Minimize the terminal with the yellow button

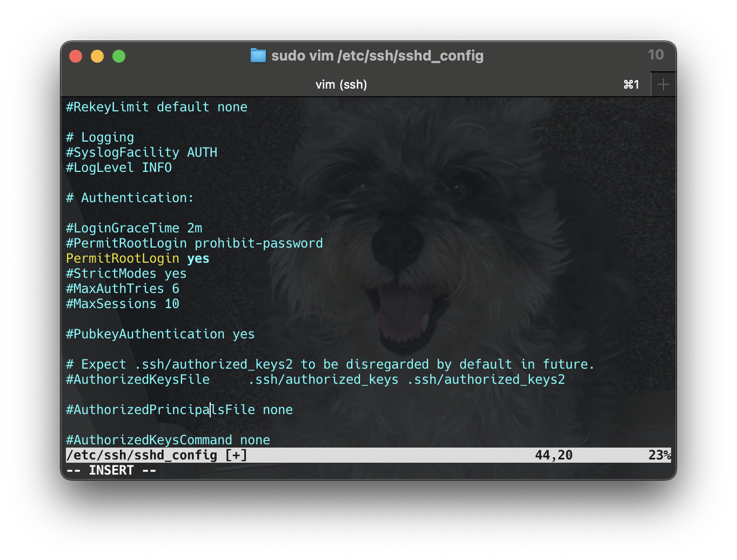click(x=97, y=56)
